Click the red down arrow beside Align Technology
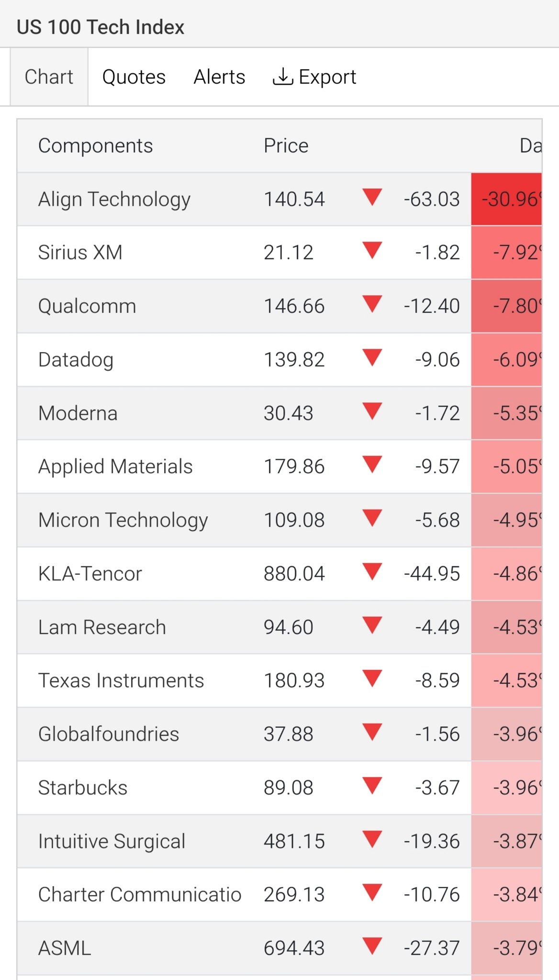 [372, 197]
